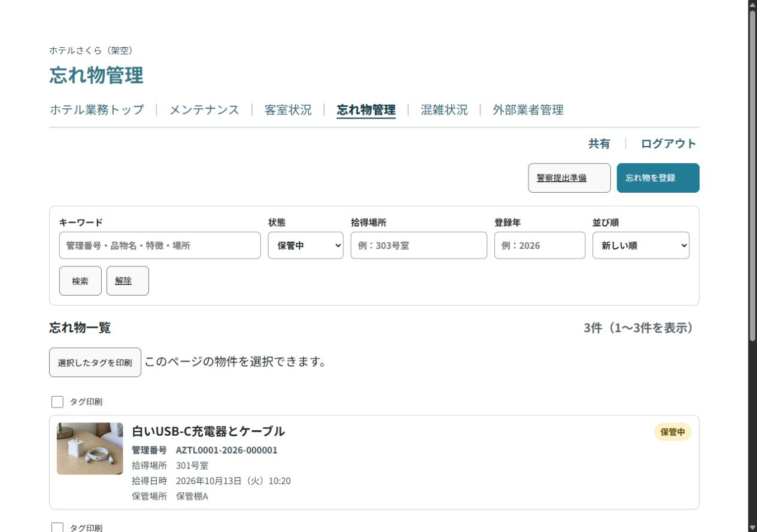
Task: Open the USB-C charger photo thumbnail
Action: coord(90,449)
